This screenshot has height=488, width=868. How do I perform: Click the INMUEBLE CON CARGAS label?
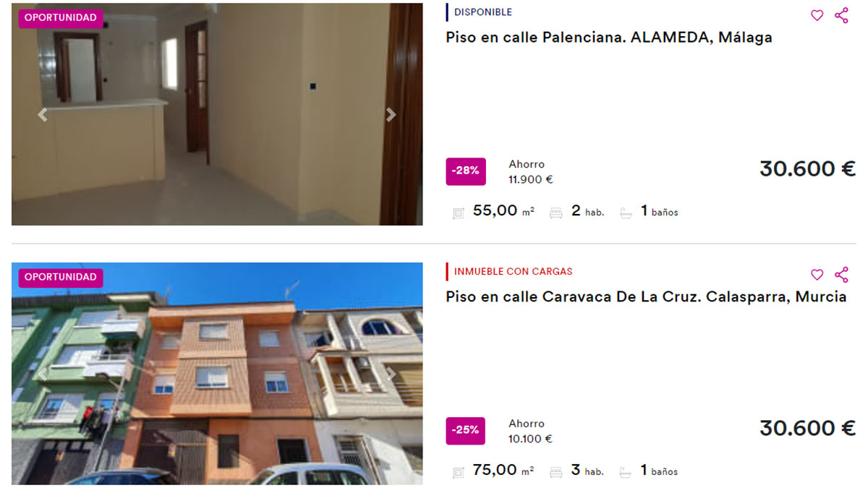tap(513, 272)
